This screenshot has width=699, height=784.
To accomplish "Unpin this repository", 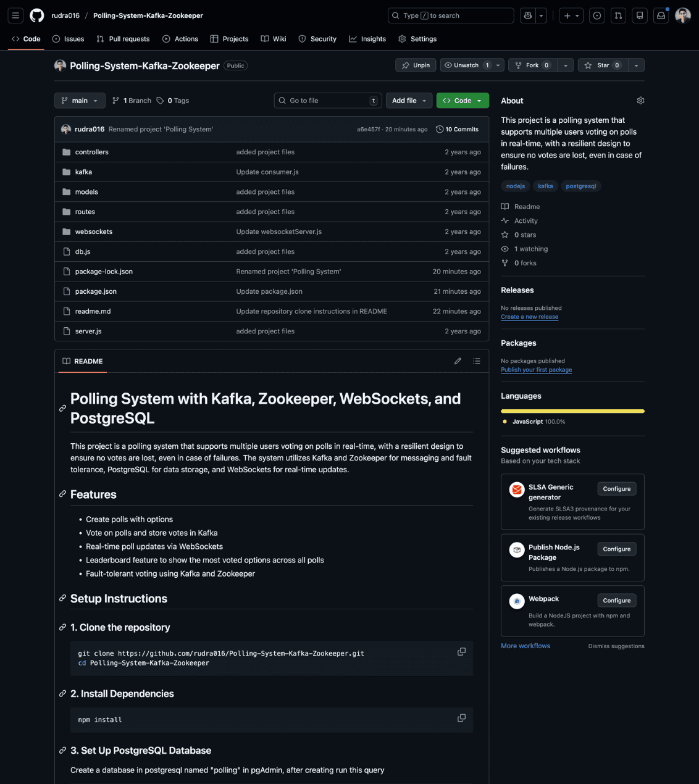I will pyautogui.click(x=416, y=65).
